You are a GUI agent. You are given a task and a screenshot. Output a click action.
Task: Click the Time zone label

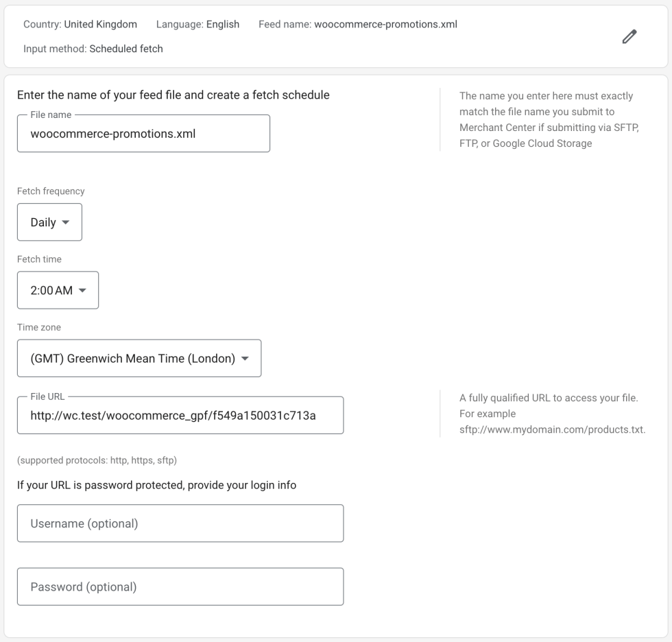(39, 327)
